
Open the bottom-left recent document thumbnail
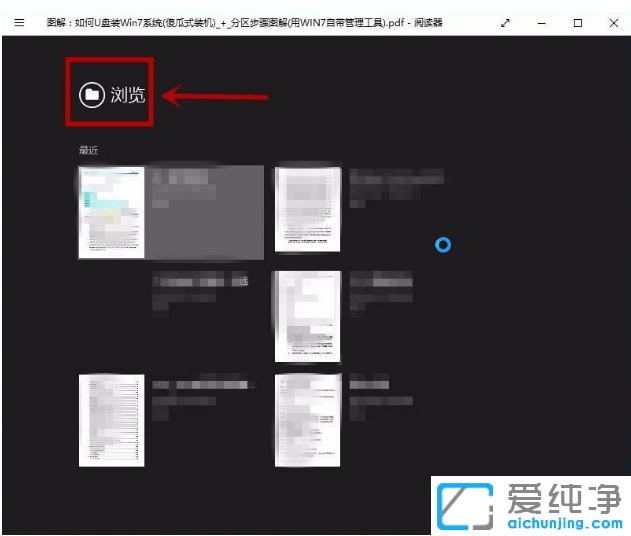(111, 421)
